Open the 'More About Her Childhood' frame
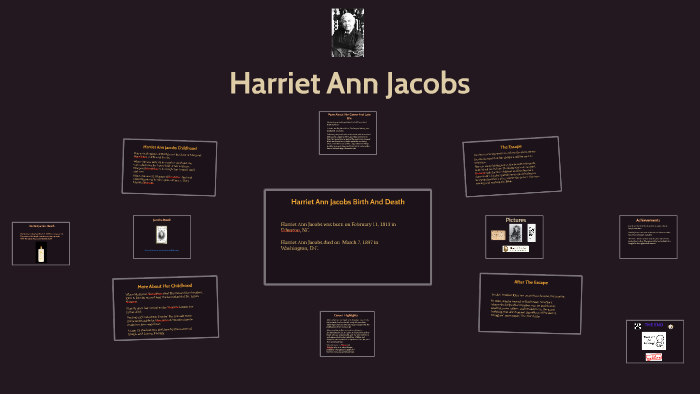Image resolution: width=700 pixels, height=394 pixels. click(x=165, y=308)
